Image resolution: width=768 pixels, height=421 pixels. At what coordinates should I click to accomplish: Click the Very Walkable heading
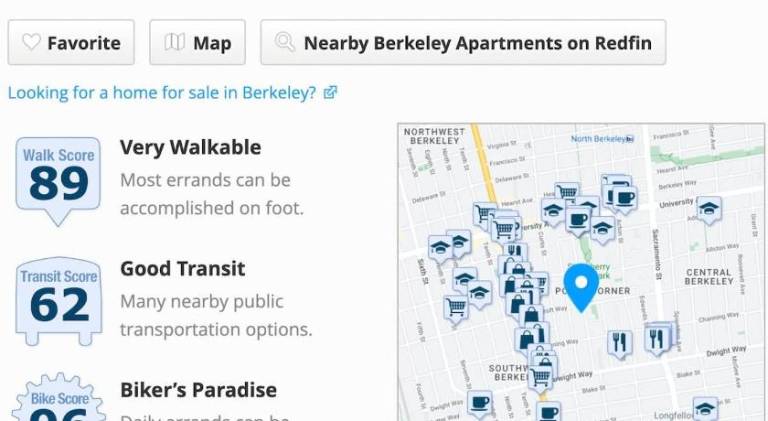point(190,147)
